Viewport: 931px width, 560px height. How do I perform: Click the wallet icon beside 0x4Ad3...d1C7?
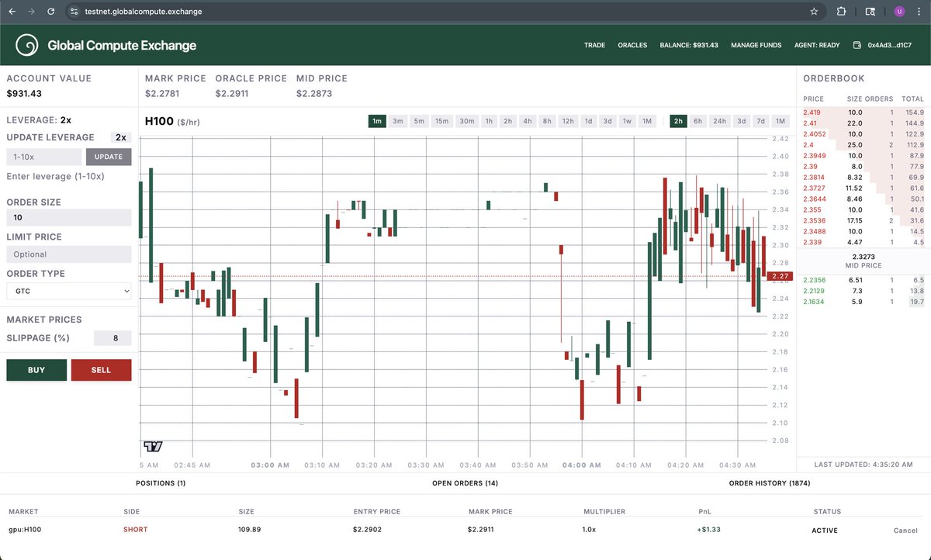click(x=857, y=45)
